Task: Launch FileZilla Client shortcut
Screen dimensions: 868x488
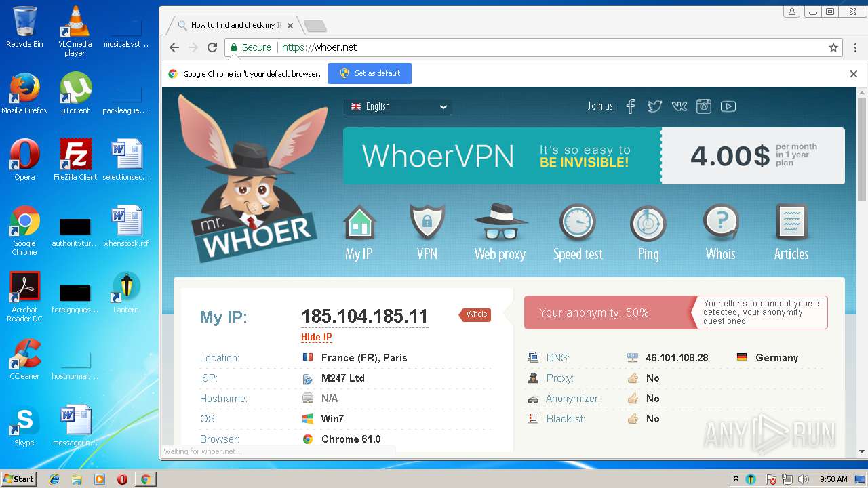Action: point(75,160)
